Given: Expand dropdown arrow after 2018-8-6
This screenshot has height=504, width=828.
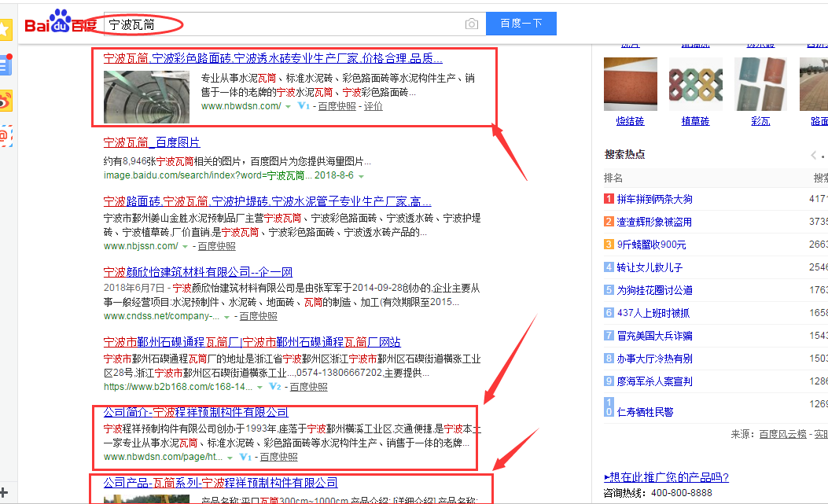Looking at the screenshot, I should point(361,176).
